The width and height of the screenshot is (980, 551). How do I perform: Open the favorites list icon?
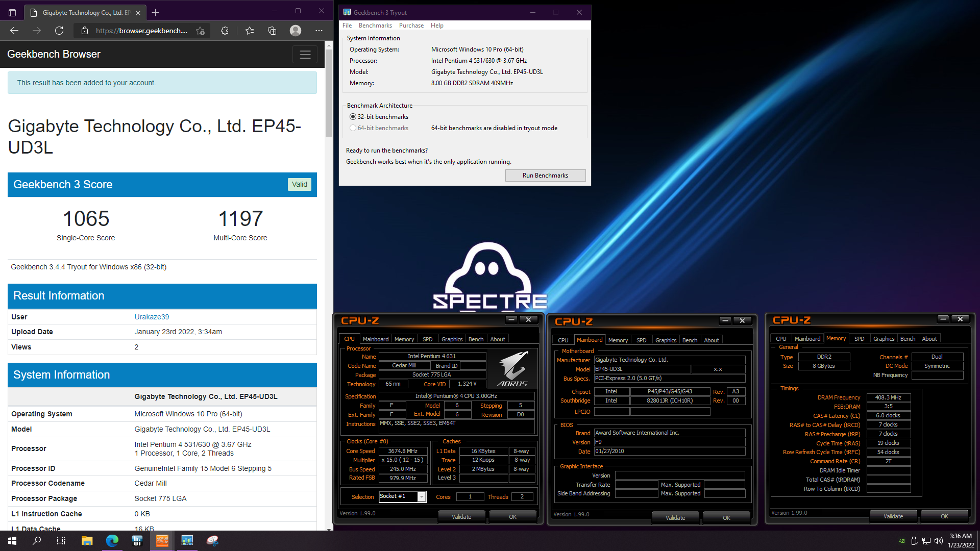tap(250, 31)
